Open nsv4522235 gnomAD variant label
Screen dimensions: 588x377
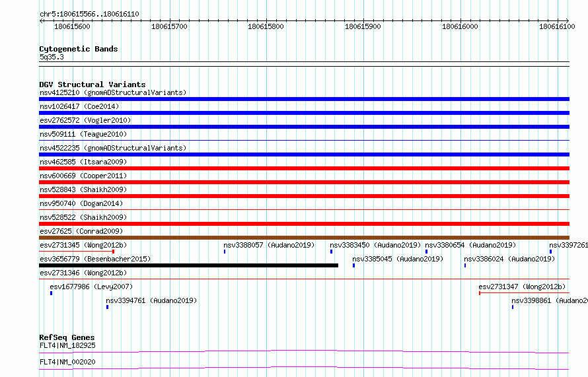(113, 148)
